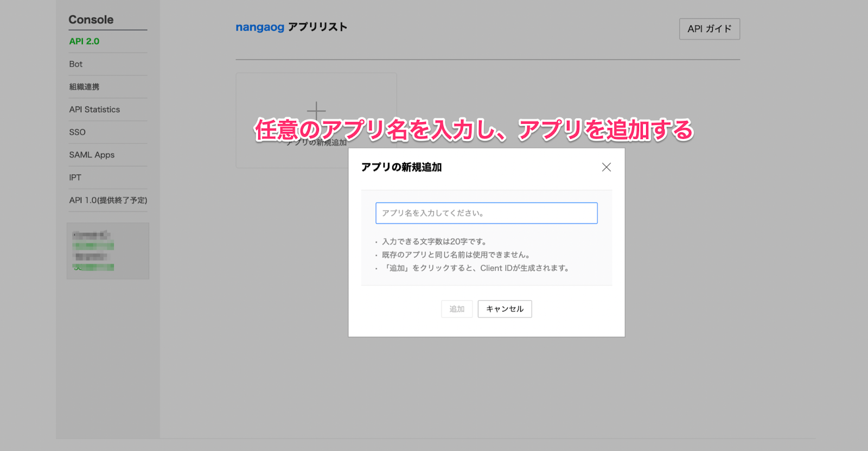Go to API Statistics

(x=94, y=110)
